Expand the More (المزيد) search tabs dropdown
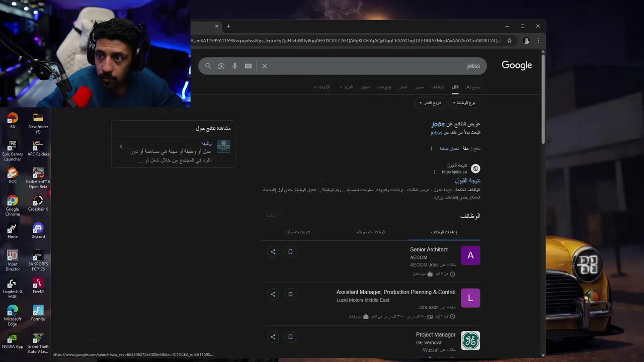 pos(346,87)
